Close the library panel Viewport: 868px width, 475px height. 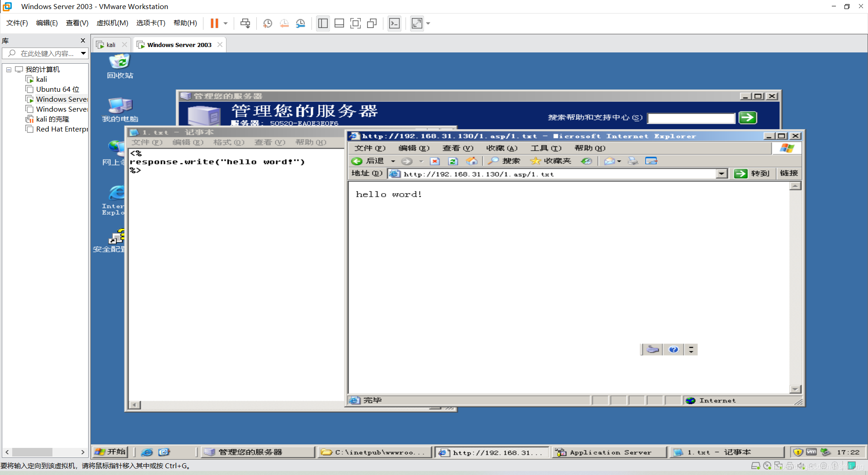coord(83,40)
